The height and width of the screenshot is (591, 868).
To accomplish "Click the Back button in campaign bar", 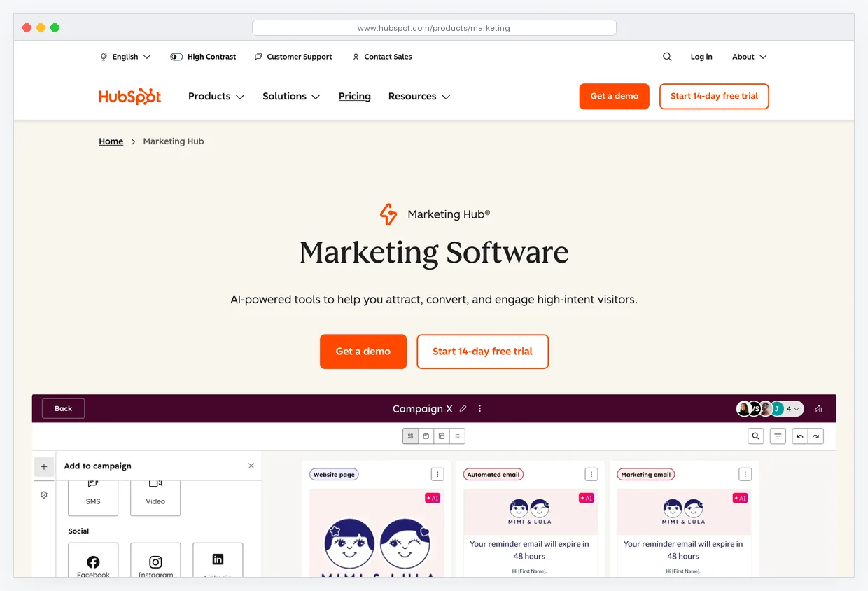I will [63, 409].
